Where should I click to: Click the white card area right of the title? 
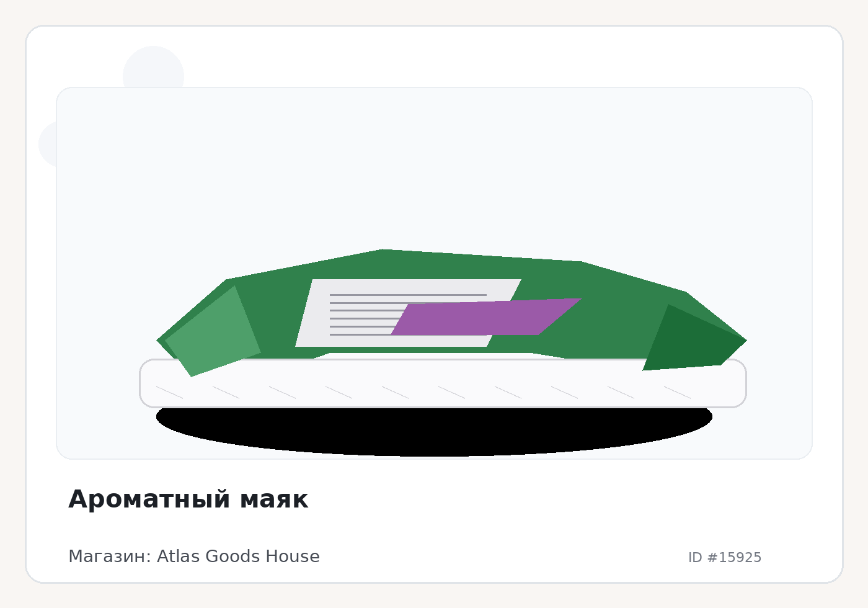558,499
